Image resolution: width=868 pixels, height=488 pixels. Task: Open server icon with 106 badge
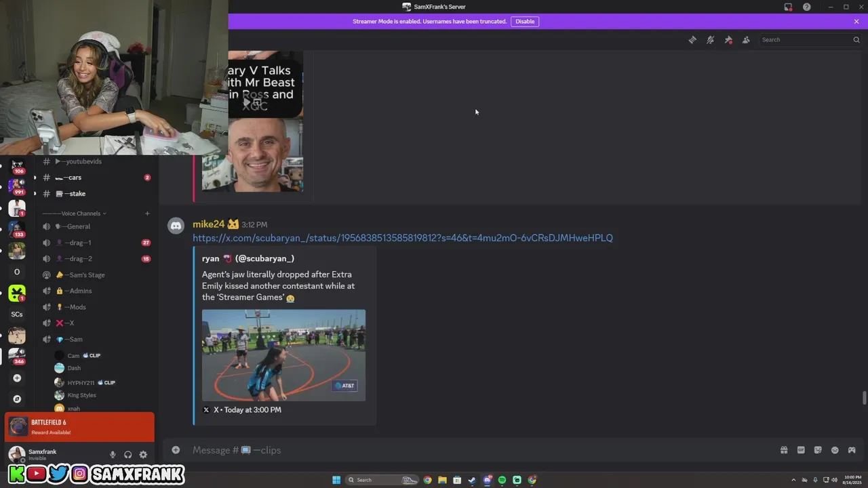[x=17, y=165]
